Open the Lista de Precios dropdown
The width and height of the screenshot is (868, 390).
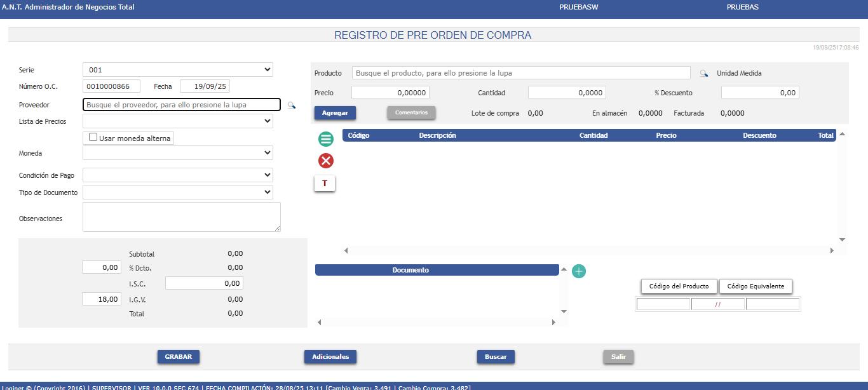[178, 121]
